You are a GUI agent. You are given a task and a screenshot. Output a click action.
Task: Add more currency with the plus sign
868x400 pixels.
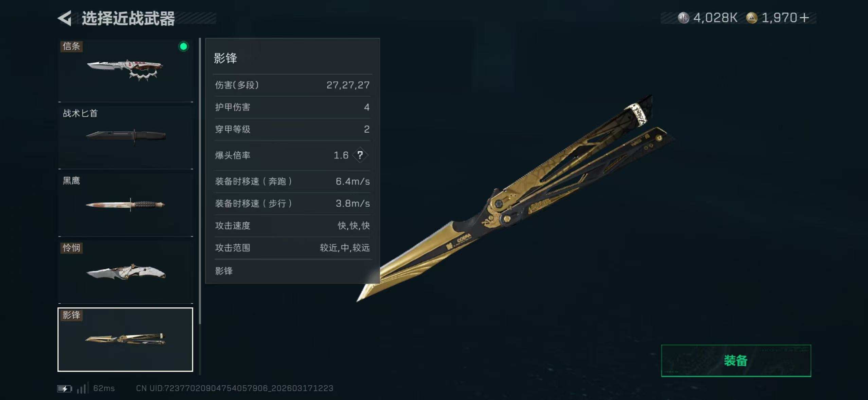(803, 18)
